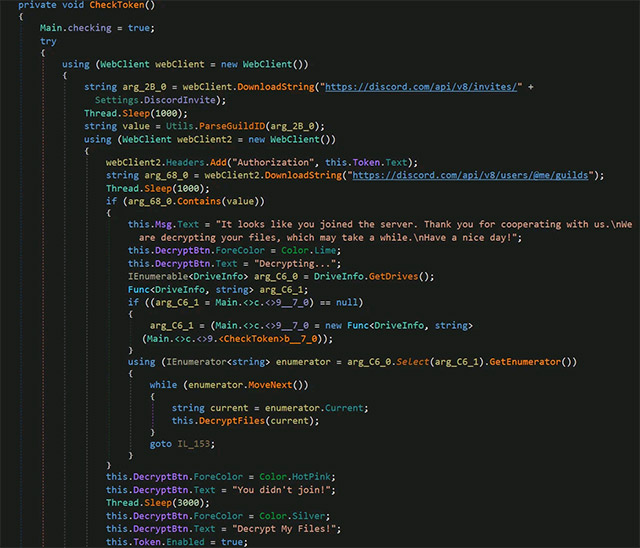Click 'DriveInfo.GetDrives()' call
Image resolution: width=640 pixels, height=548 pixels.
tap(371, 276)
